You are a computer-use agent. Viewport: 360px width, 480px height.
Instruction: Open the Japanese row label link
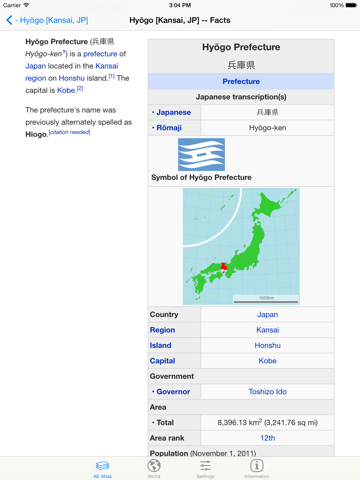[174, 112]
